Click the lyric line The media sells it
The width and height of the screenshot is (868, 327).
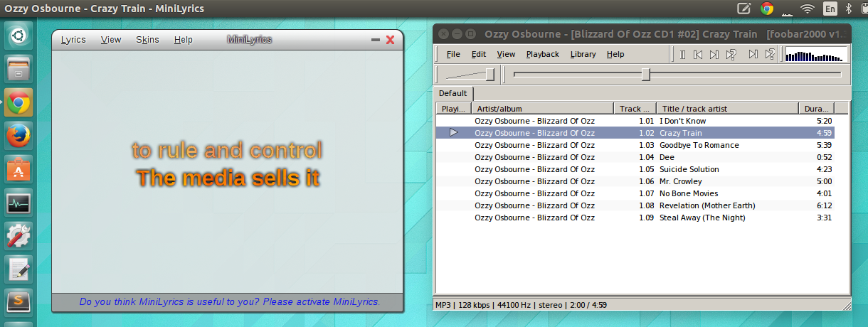228,178
